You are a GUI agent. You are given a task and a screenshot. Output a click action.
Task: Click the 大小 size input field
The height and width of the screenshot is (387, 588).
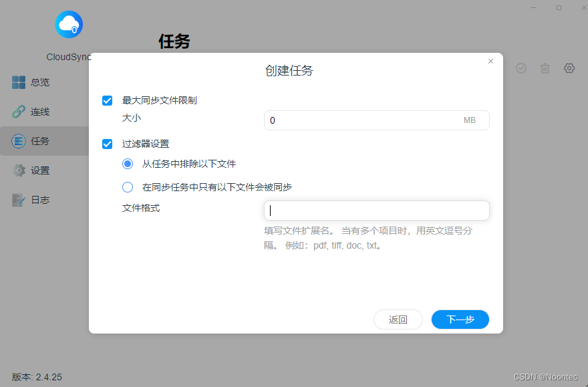pyautogui.click(x=376, y=120)
